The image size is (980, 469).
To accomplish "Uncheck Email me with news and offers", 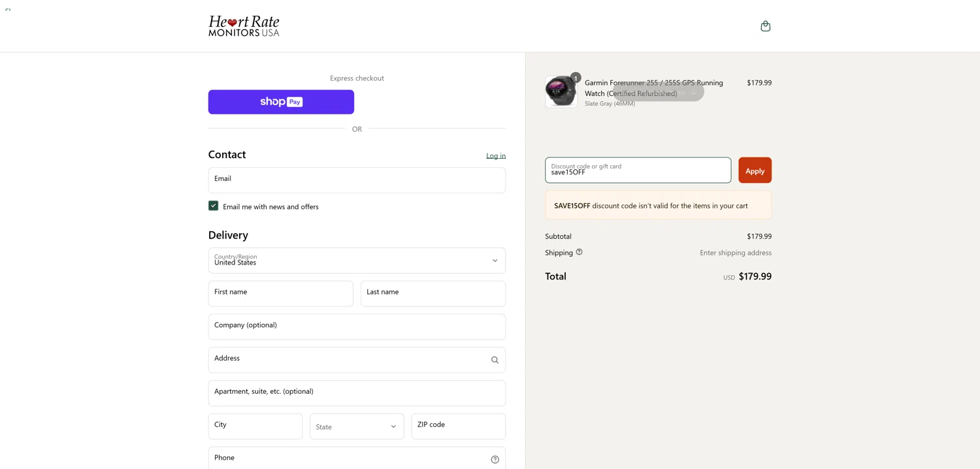I will tap(213, 206).
